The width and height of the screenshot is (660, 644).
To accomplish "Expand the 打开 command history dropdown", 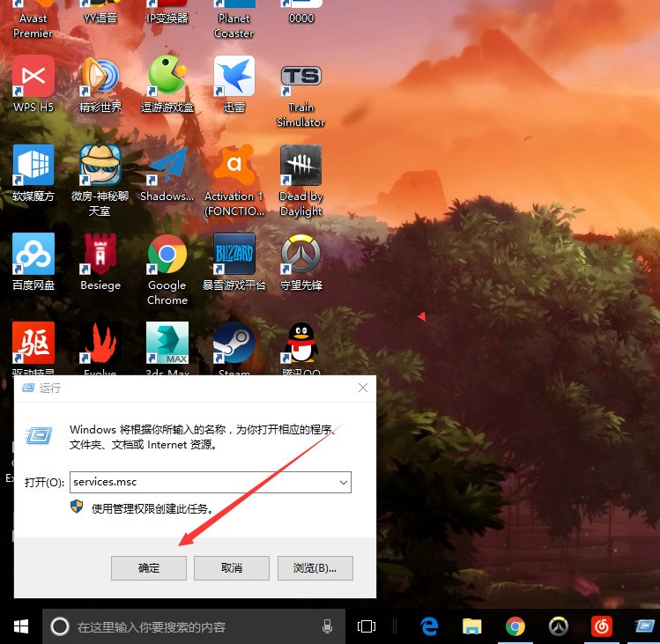I will [x=344, y=483].
